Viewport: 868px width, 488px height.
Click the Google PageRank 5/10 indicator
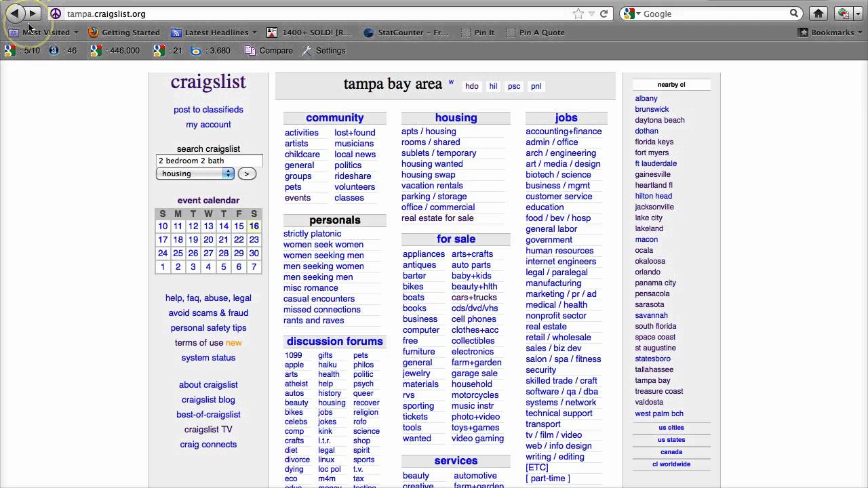[22, 50]
